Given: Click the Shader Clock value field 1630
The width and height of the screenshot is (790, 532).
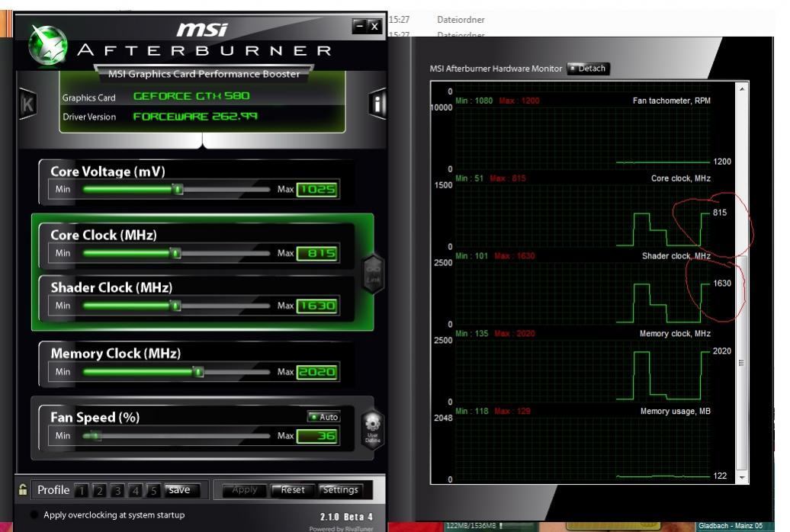Looking at the screenshot, I should [x=317, y=306].
